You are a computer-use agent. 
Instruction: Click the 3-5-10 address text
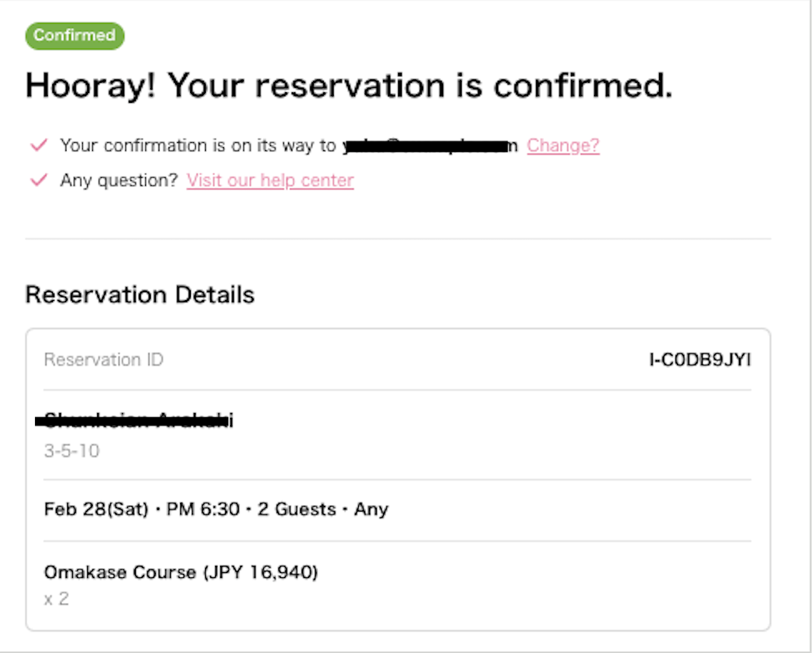tap(71, 451)
